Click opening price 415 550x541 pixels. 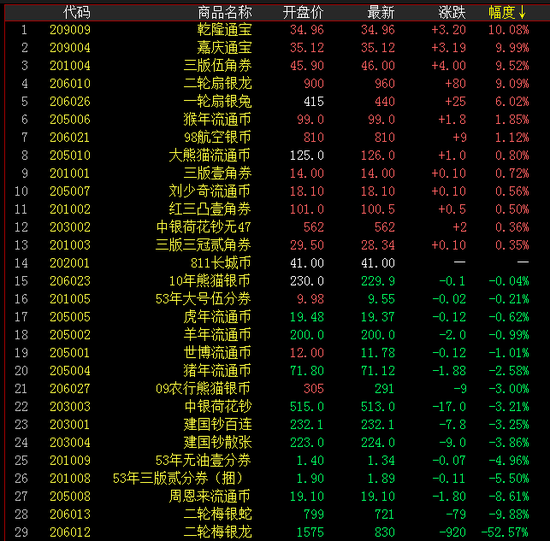point(314,101)
